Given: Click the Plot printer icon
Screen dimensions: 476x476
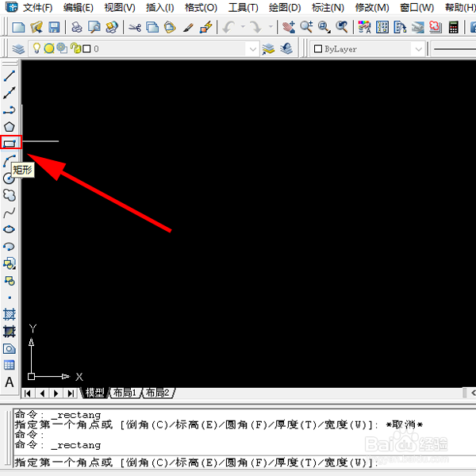Looking at the screenshot, I should coord(76,27).
